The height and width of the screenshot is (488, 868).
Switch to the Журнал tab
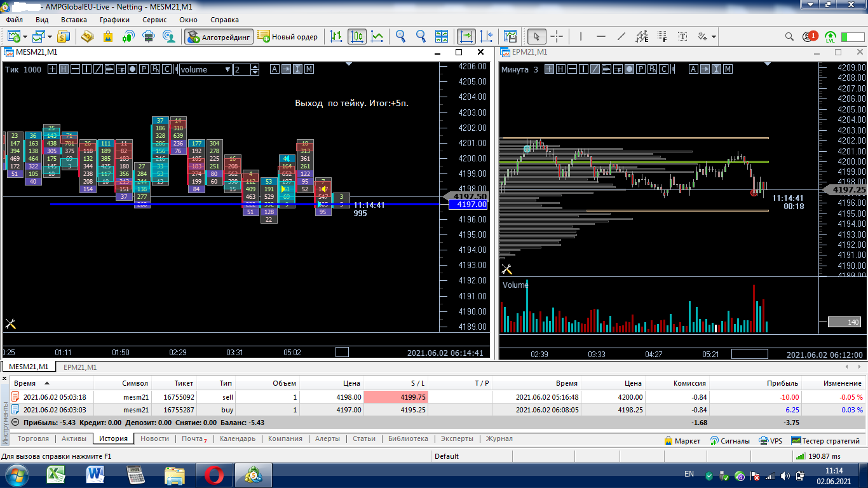499,438
